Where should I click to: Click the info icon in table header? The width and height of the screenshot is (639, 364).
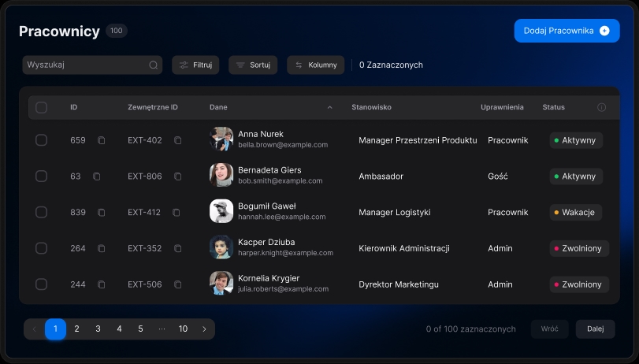(x=601, y=107)
